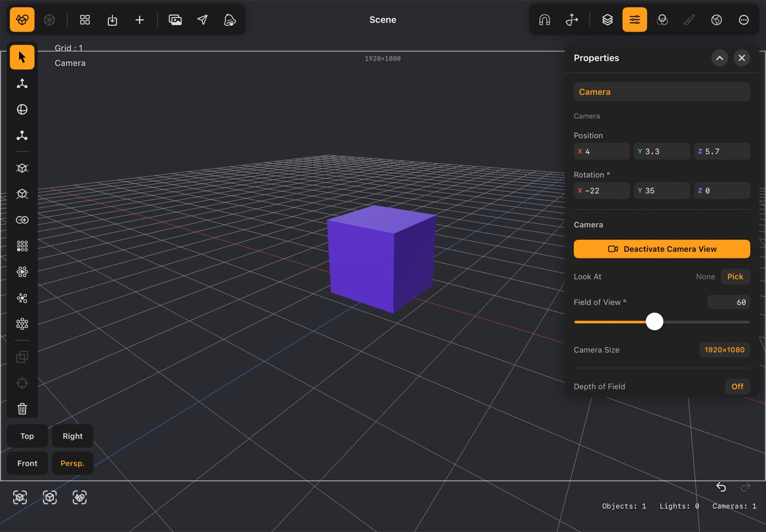Click the Field of View slider handle
Image resolution: width=766 pixels, height=532 pixels.
click(x=654, y=321)
